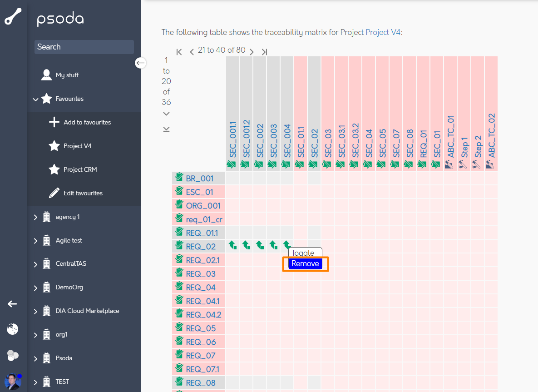Open the REQ_04.1 requirement link
The width and height of the screenshot is (538, 392).
click(x=202, y=301)
